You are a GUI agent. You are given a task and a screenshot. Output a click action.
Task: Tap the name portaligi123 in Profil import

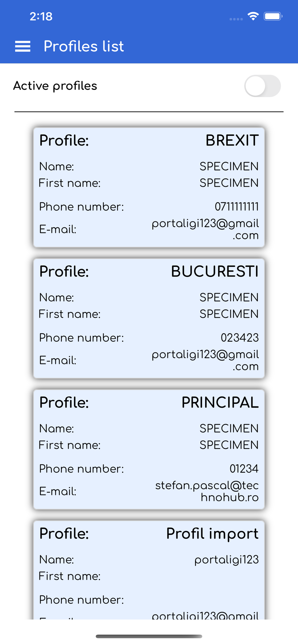[x=226, y=560]
